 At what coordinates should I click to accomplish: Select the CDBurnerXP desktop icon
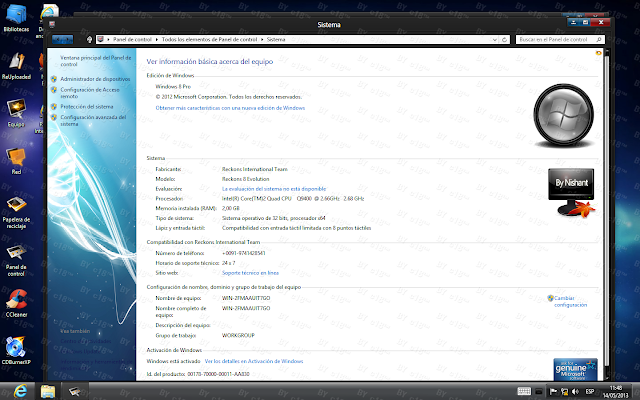click(x=16, y=351)
